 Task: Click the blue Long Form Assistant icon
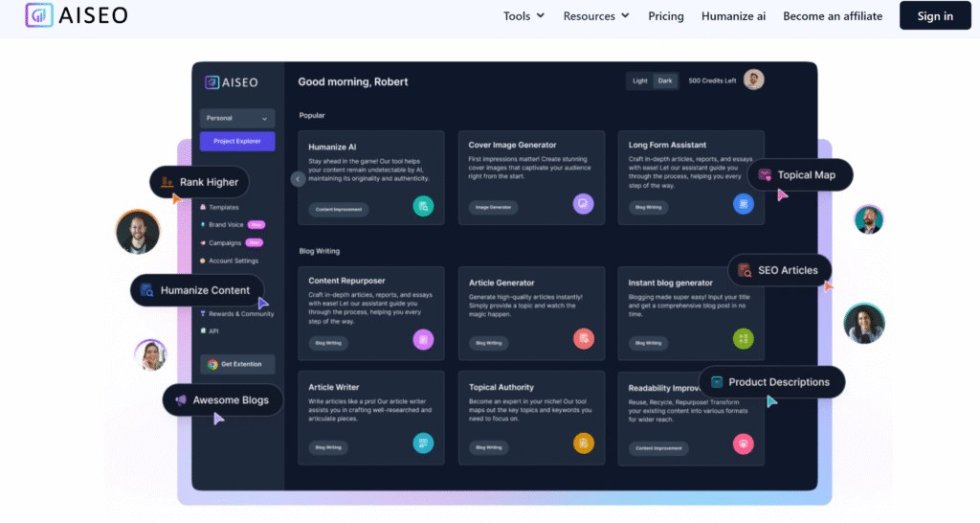tap(743, 205)
